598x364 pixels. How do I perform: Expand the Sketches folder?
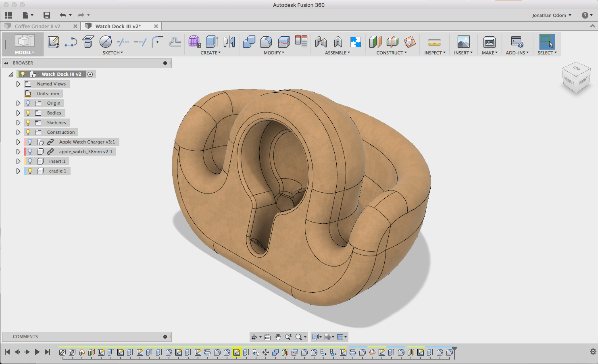click(x=18, y=123)
